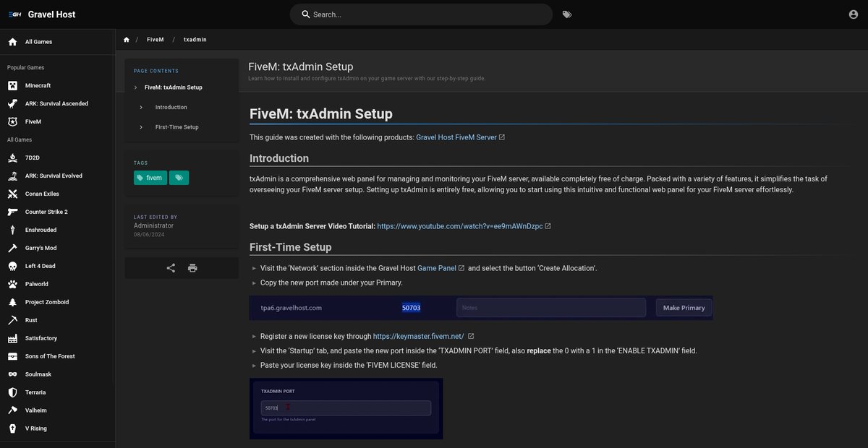Open the user account icon
Viewport: 868px width, 448px height.
[854, 14]
